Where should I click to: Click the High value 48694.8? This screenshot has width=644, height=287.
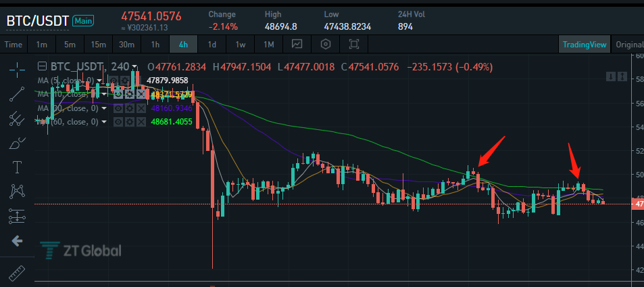pos(281,27)
